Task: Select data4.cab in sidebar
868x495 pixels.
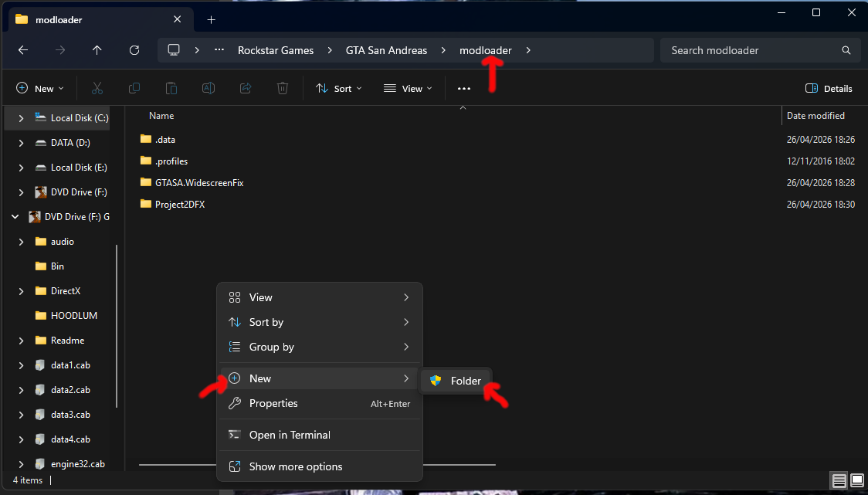Action: pos(63,439)
